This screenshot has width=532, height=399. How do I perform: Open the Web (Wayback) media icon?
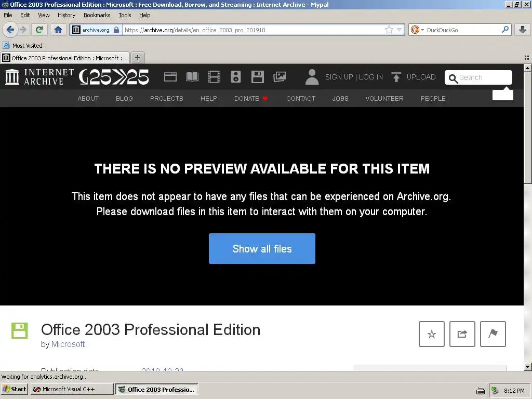[170, 77]
